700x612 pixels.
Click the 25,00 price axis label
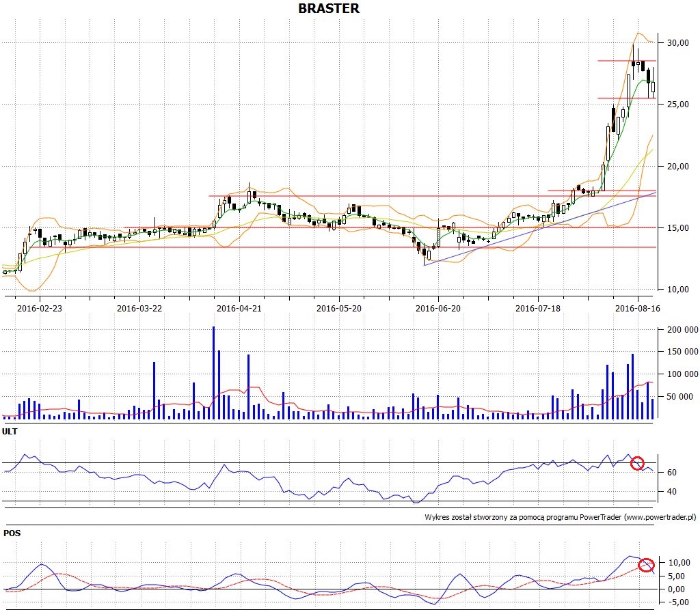click(677, 105)
